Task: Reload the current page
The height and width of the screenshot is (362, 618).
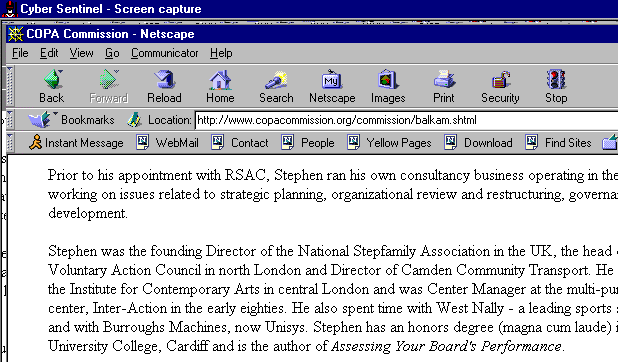Action: click(164, 86)
